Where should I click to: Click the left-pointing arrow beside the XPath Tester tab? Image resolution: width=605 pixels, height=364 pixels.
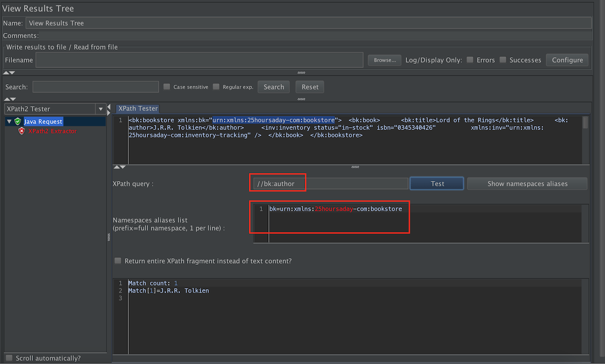pyautogui.click(x=109, y=107)
